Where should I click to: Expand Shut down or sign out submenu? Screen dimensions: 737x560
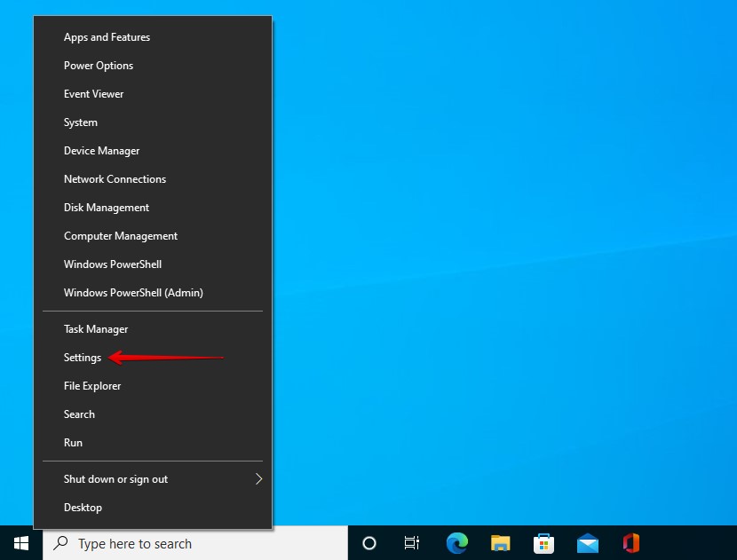(153, 479)
